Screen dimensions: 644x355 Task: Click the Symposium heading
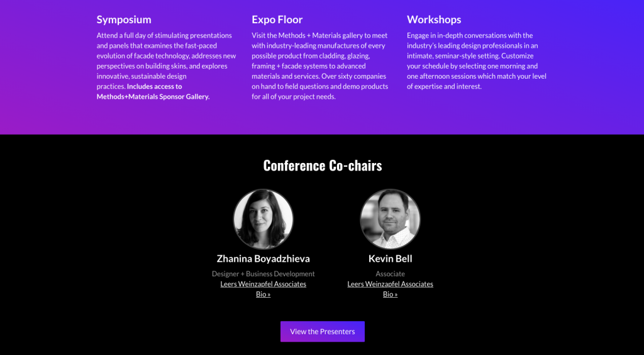(x=124, y=20)
